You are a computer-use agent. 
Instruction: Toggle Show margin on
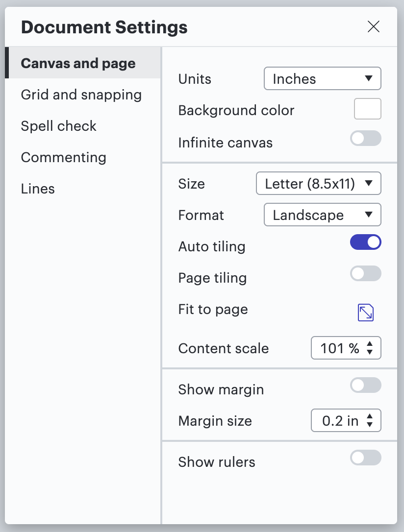point(365,385)
